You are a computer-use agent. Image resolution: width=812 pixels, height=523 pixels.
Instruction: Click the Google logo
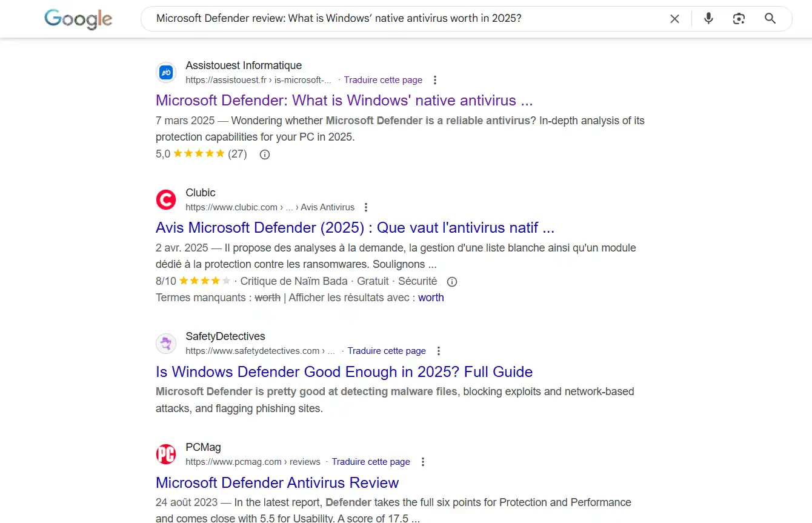tap(78, 19)
